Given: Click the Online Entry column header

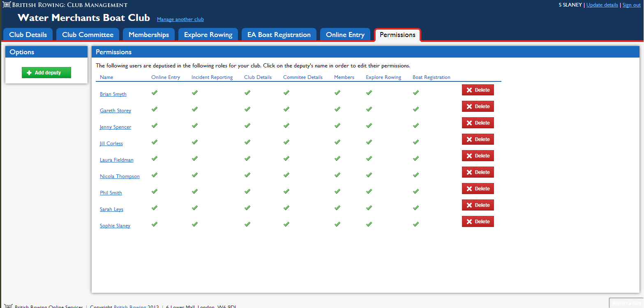Looking at the screenshot, I should coord(166,77).
